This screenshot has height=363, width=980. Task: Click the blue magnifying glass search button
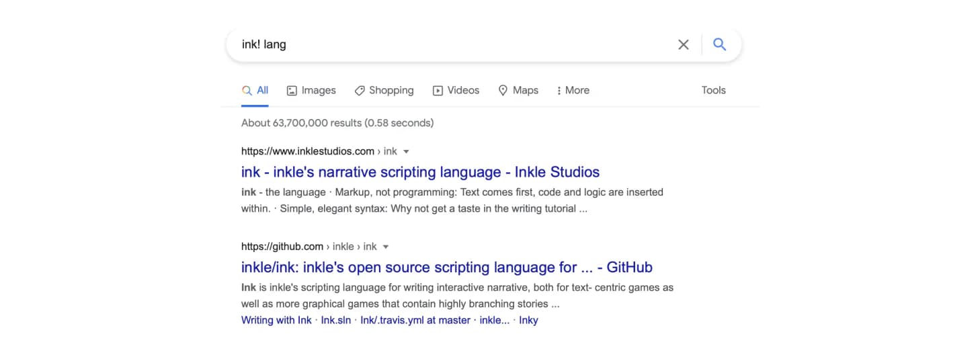pyautogui.click(x=719, y=44)
